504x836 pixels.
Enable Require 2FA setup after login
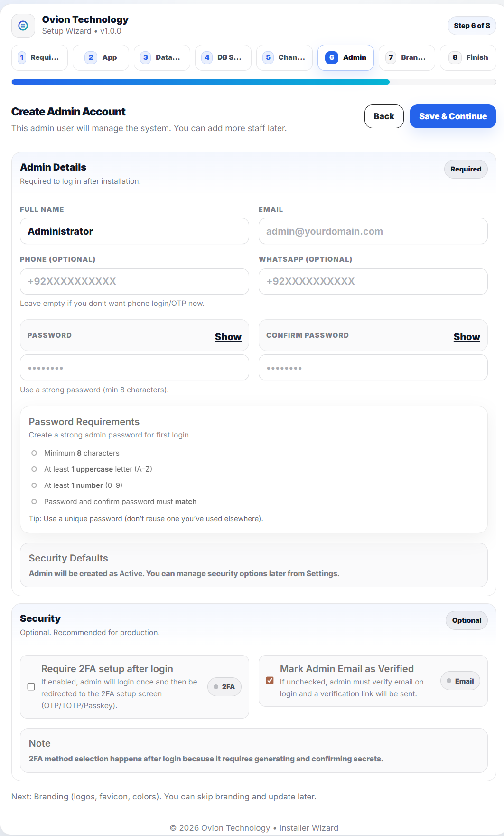click(31, 686)
